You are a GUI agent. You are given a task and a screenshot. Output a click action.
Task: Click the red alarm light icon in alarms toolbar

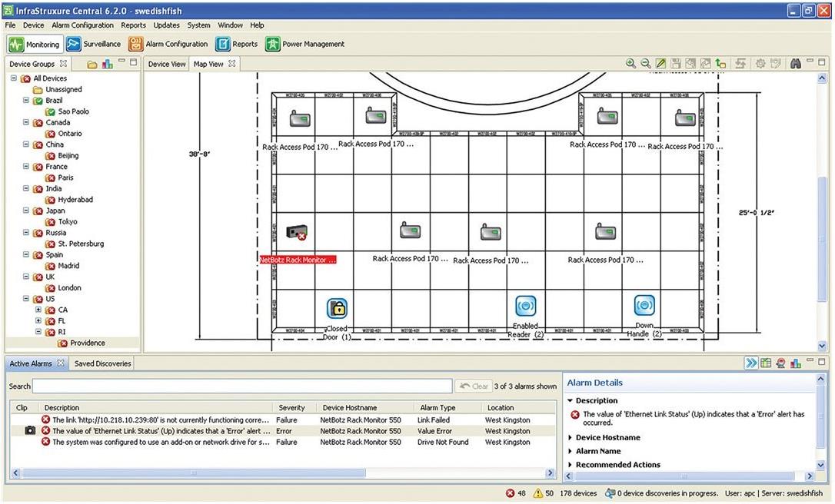coord(780,363)
